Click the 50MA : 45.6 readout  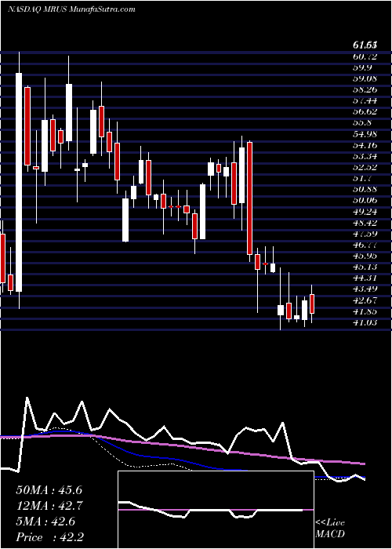click(49, 490)
